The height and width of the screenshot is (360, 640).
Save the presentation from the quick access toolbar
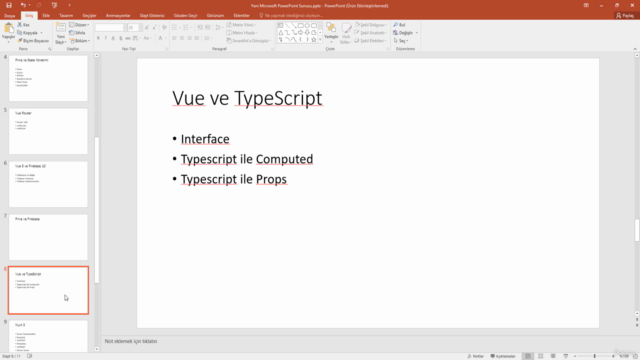pos(9,5)
